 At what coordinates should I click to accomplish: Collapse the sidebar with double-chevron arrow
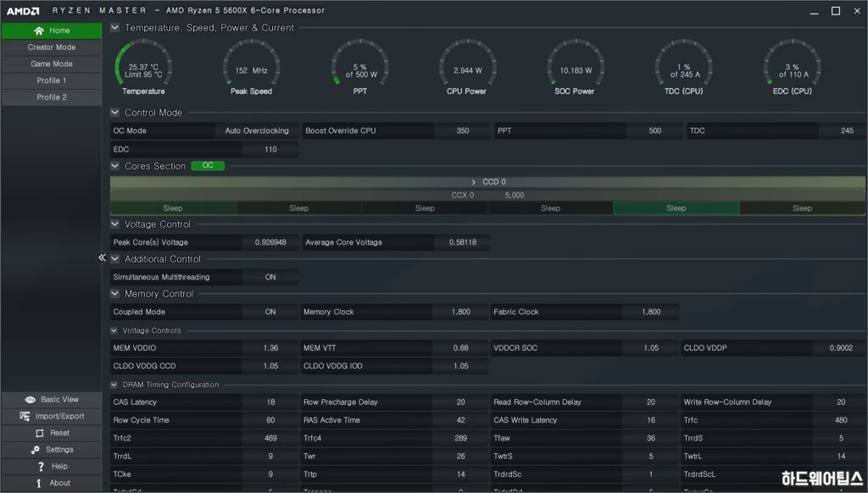(102, 258)
